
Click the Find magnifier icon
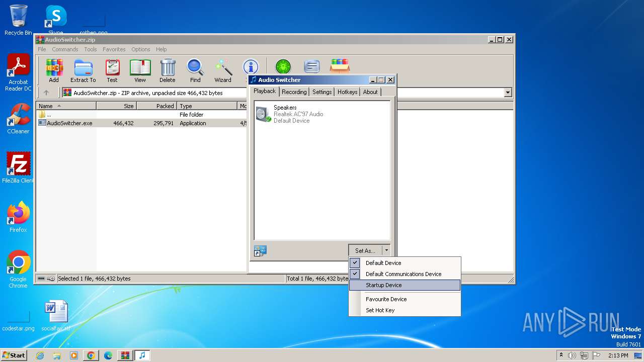pos(195,70)
